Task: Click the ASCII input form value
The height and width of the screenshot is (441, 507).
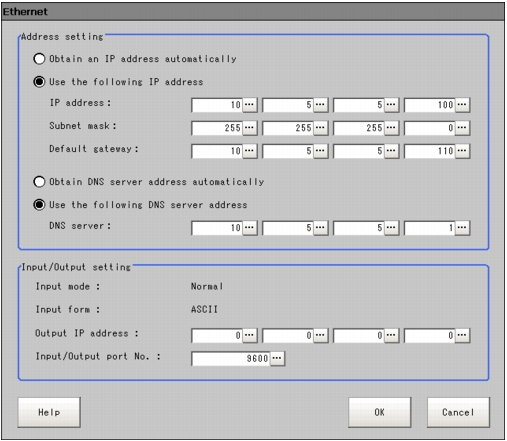Action: 204,309
